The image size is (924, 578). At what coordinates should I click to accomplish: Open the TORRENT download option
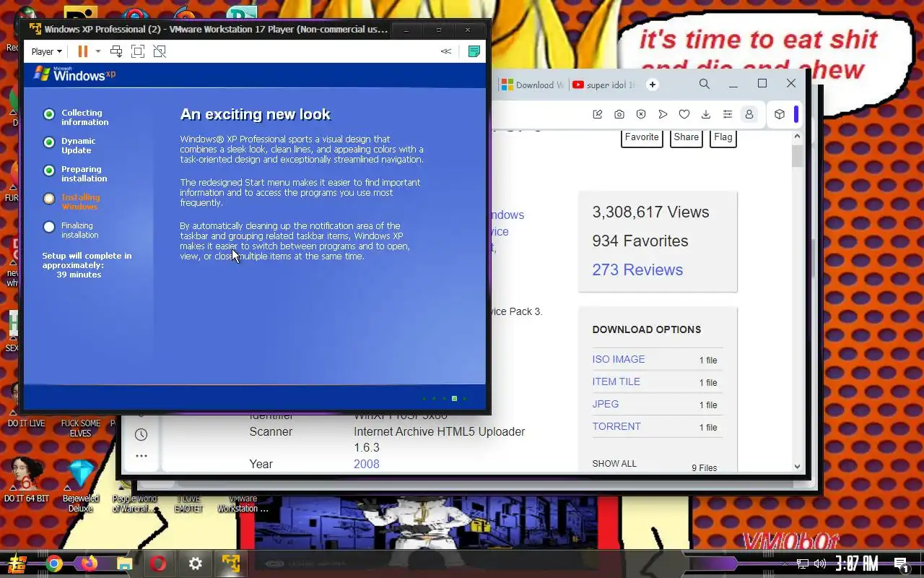[616, 426]
